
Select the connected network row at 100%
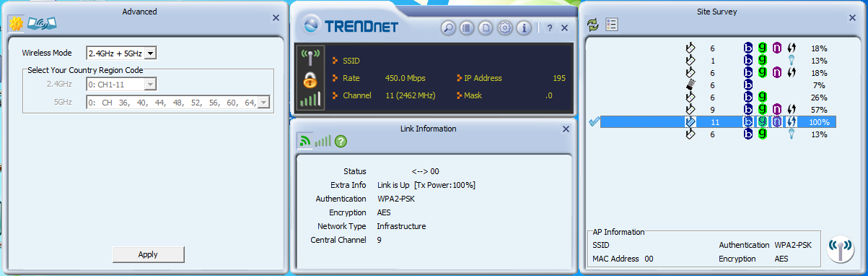click(x=718, y=122)
